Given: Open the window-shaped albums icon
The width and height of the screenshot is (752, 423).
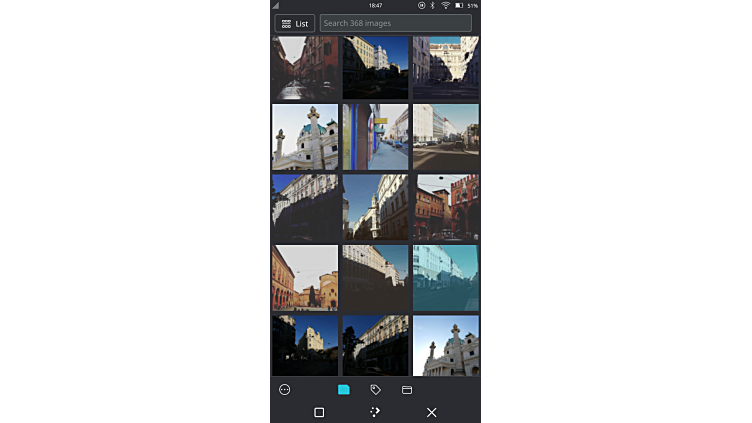Looking at the screenshot, I should click(407, 390).
